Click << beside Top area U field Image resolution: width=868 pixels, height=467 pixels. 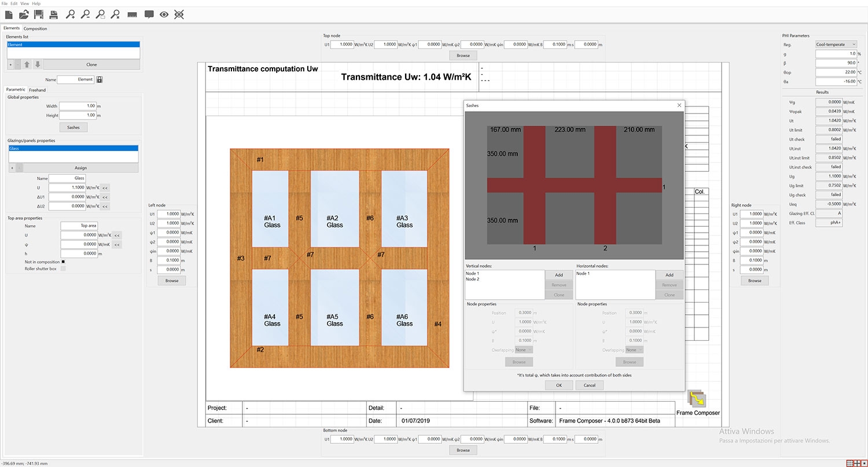click(x=117, y=236)
